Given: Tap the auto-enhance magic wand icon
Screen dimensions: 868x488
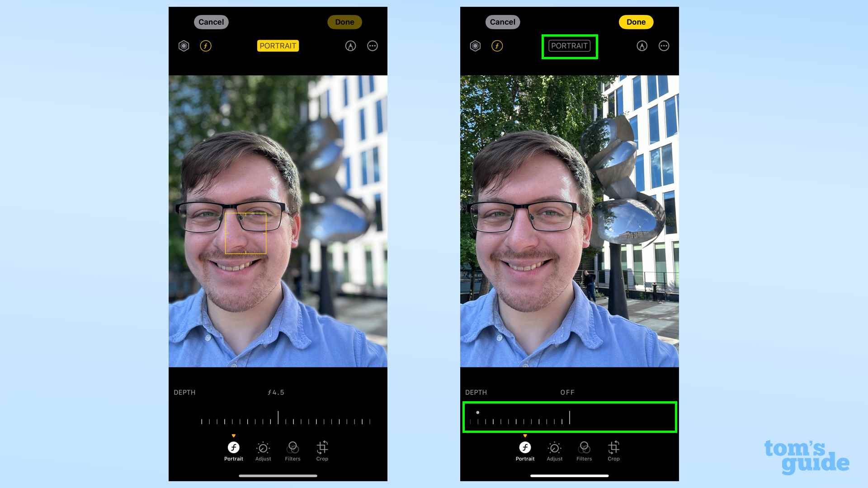Looking at the screenshot, I should pyautogui.click(x=350, y=46).
